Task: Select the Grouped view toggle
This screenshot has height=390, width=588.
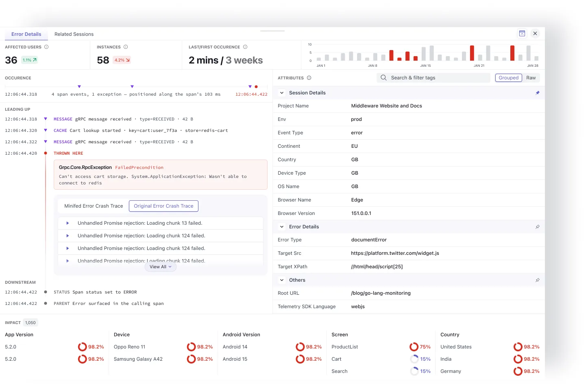Action: click(x=509, y=78)
